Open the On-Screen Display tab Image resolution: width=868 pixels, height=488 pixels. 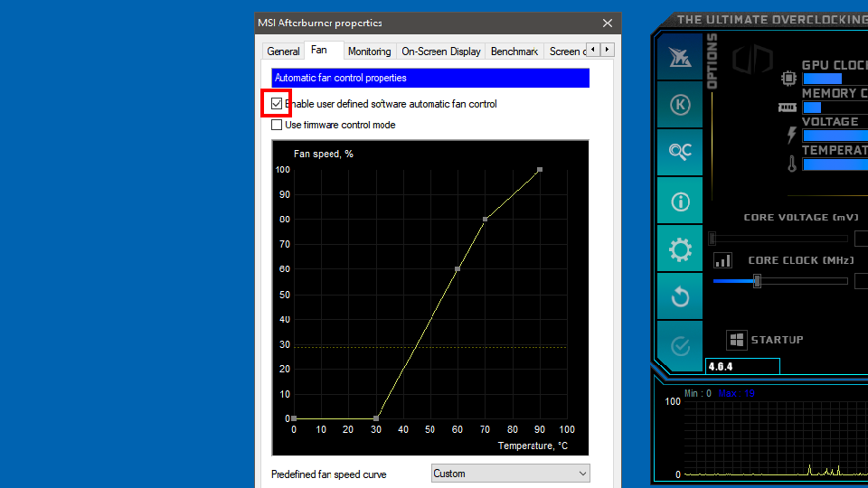click(x=440, y=51)
